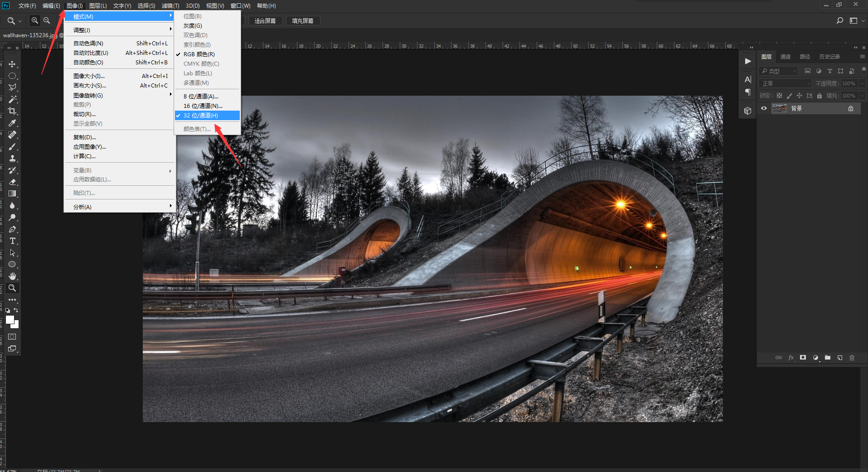The image size is (868, 472).
Task: Select the Eraser tool
Action: point(12,182)
